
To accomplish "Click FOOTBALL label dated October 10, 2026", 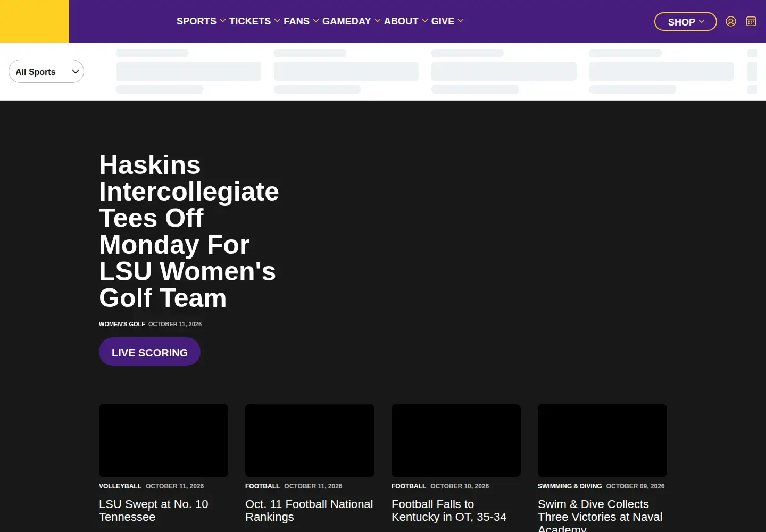I will click(409, 486).
